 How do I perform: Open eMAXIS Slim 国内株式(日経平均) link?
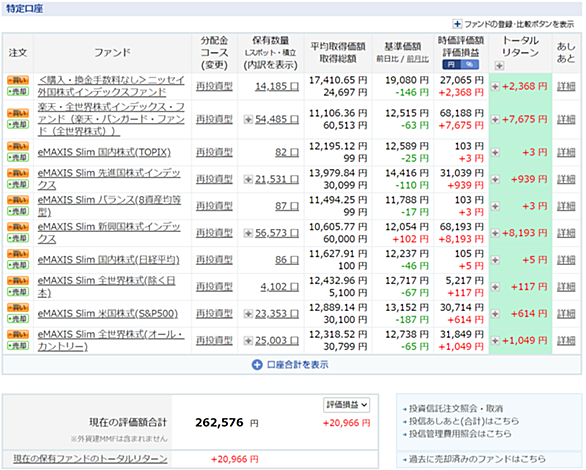[x=108, y=260]
